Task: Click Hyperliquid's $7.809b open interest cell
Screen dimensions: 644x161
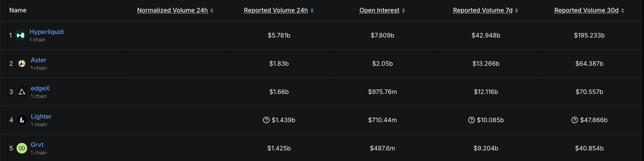Action: (x=382, y=35)
